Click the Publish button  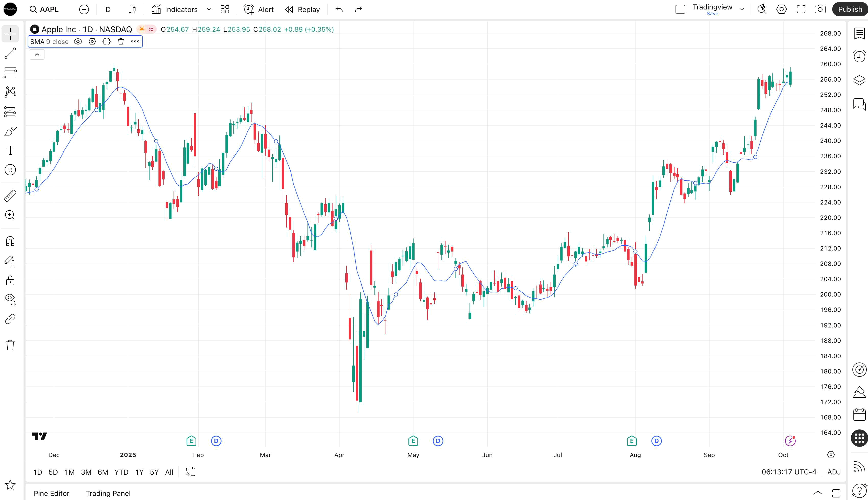coord(849,9)
